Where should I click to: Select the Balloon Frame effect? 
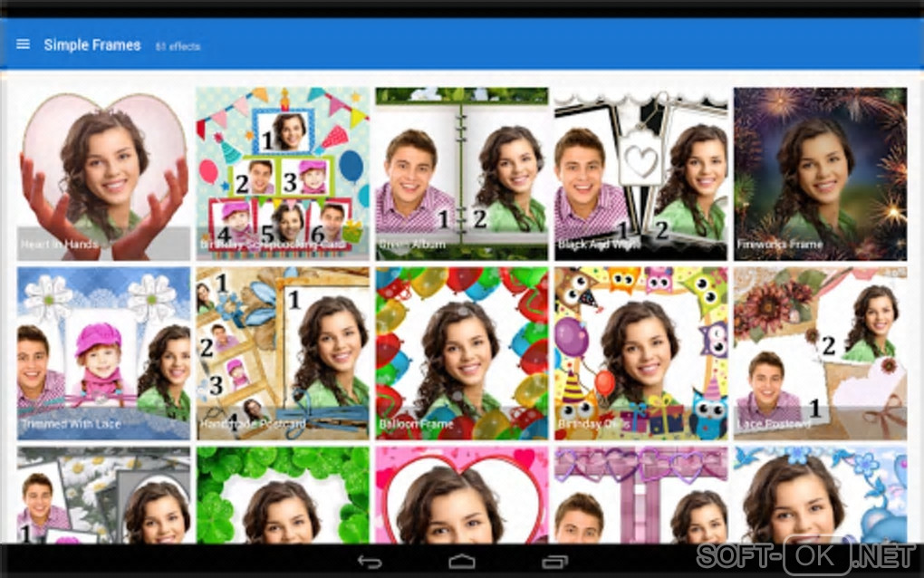click(462, 353)
